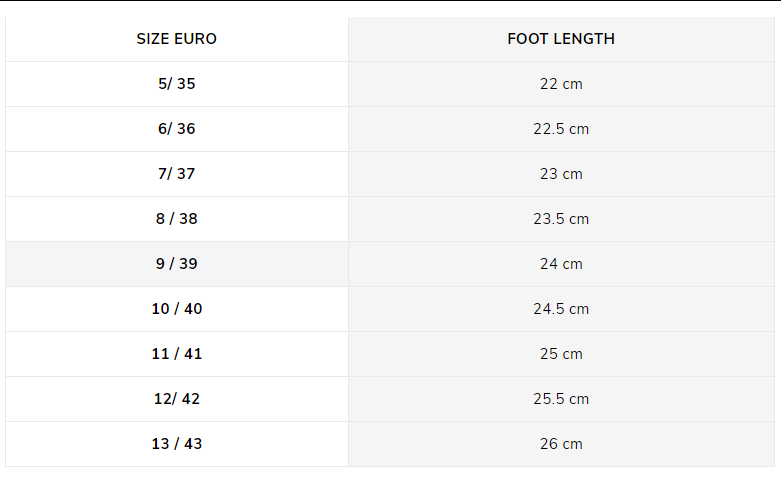Click the 23 cm foot length value
Image resolution: width=781 pixels, height=495 pixels.
tap(561, 174)
